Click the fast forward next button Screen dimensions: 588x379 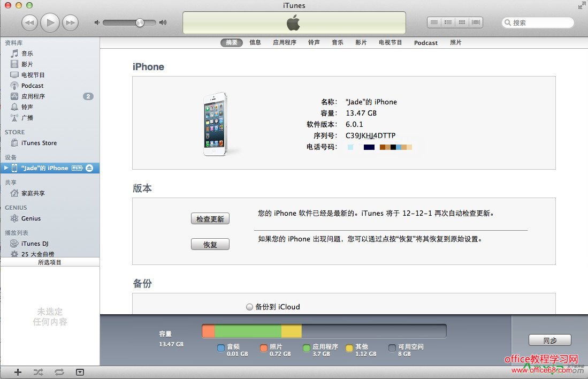tap(70, 22)
